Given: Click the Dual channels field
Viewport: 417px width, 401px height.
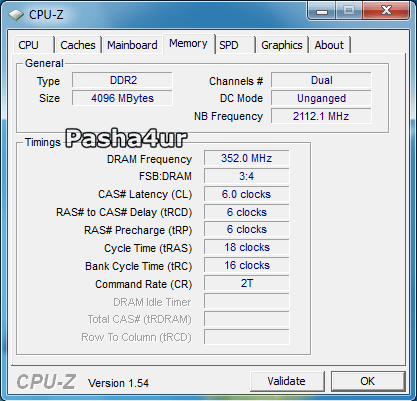Looking at the screenshot, I should pyautogui.click(x=321, y=80).
